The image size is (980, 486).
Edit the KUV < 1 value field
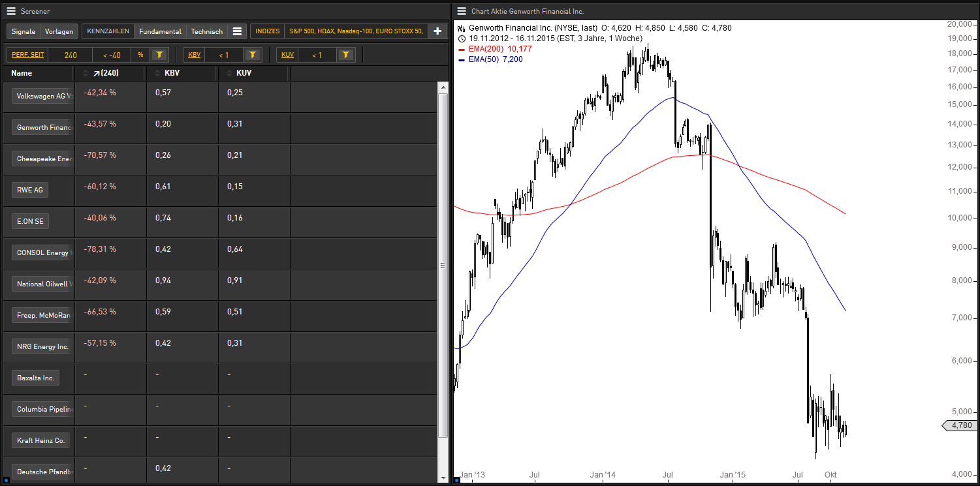point(318,55)
